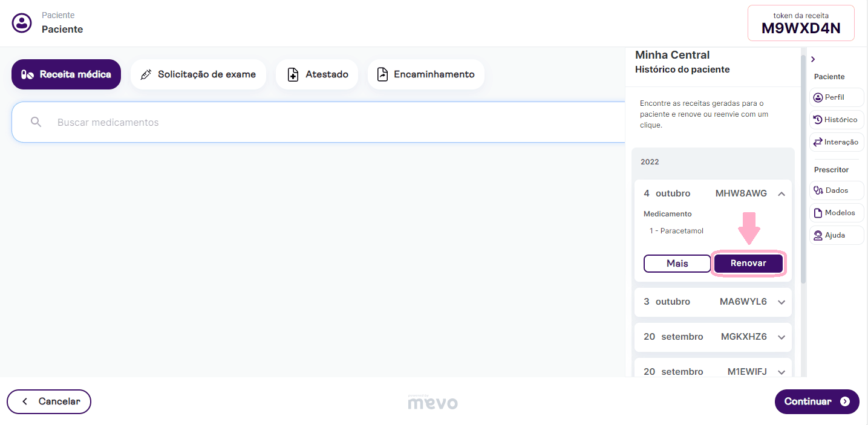This screenshot has width=868, height=425.
Task: Open the Encaminhamento tab
Action: point(425,74)
